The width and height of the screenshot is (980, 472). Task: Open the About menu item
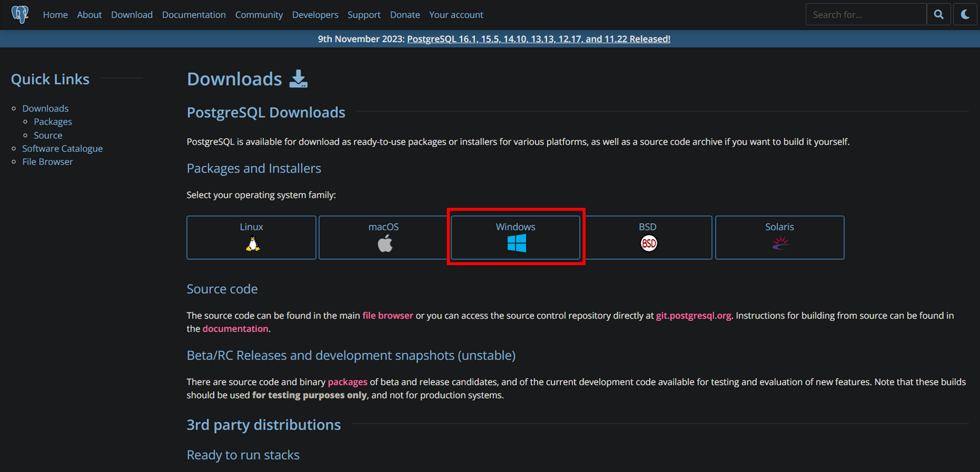pyautogui.click(x=89, y=15)
